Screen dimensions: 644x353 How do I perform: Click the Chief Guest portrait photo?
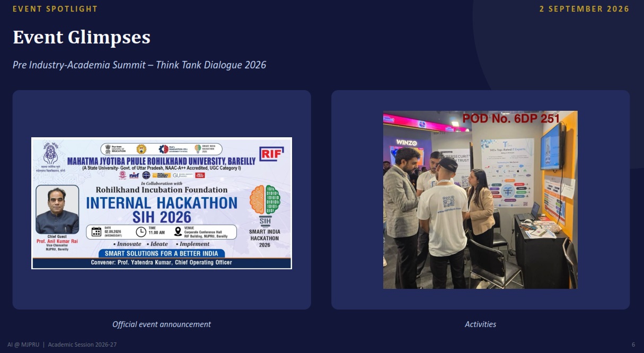pyautogui.click(x=57, y=210)
